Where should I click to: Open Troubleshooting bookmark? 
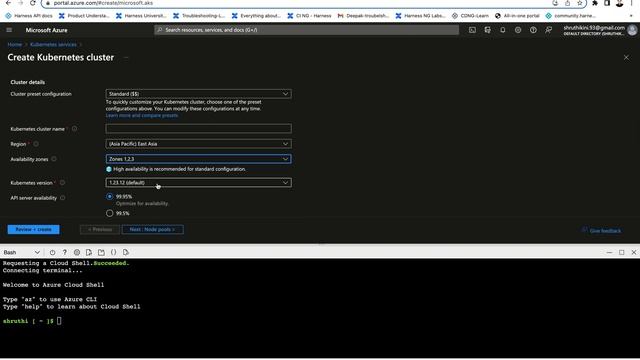pos(199,16)
